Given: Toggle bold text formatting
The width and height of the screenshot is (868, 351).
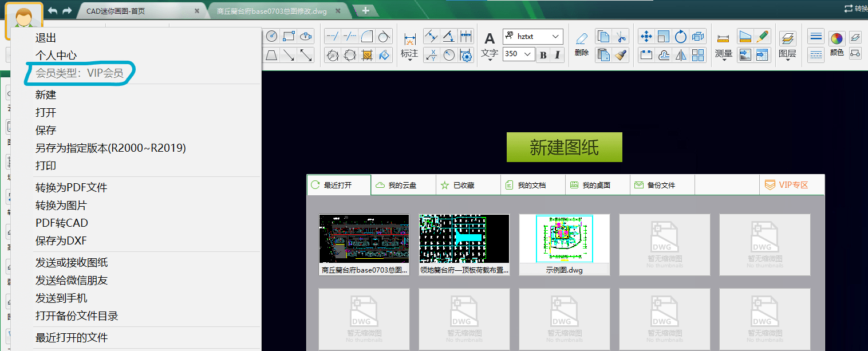Looking at the screenshot, I should pyautogui.click(x=543, y=55).
